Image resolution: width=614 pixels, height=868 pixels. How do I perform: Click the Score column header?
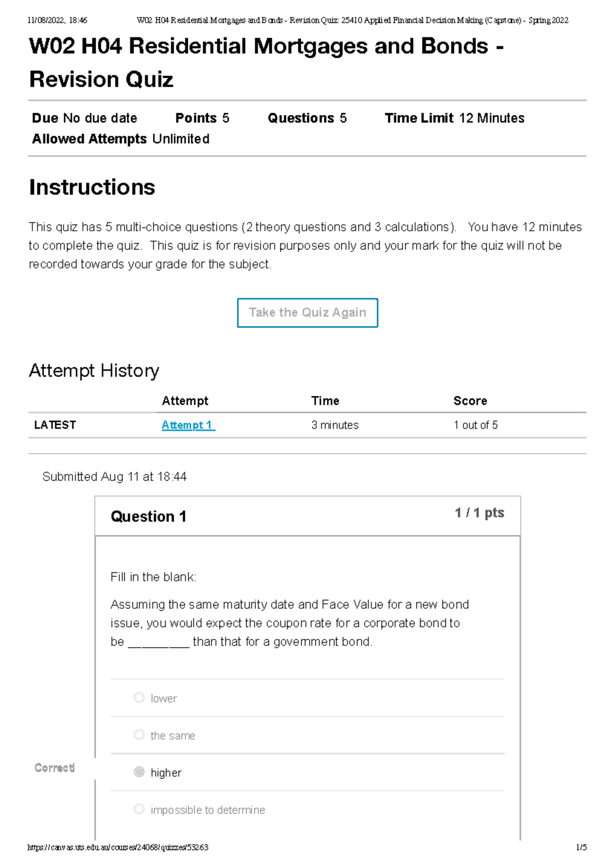point(470,400)
